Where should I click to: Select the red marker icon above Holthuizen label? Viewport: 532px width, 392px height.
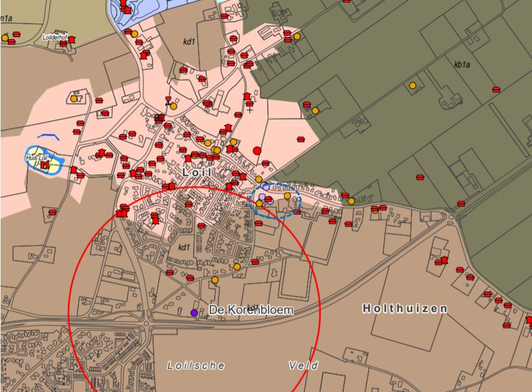coord(443,260)
